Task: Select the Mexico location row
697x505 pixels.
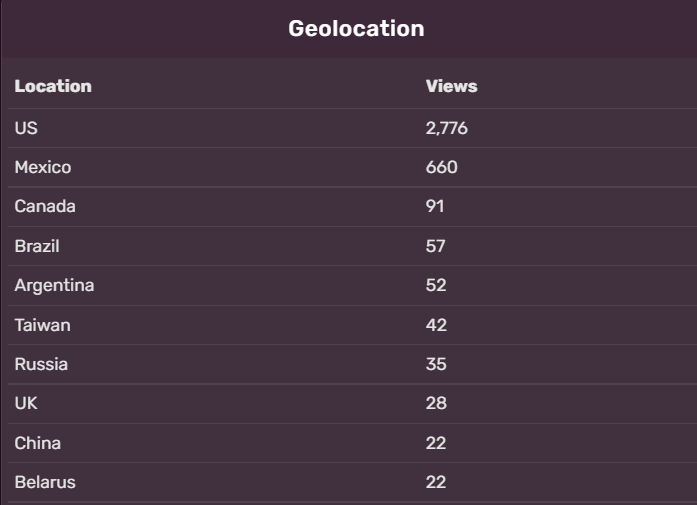Action: [x=43, y=167]
